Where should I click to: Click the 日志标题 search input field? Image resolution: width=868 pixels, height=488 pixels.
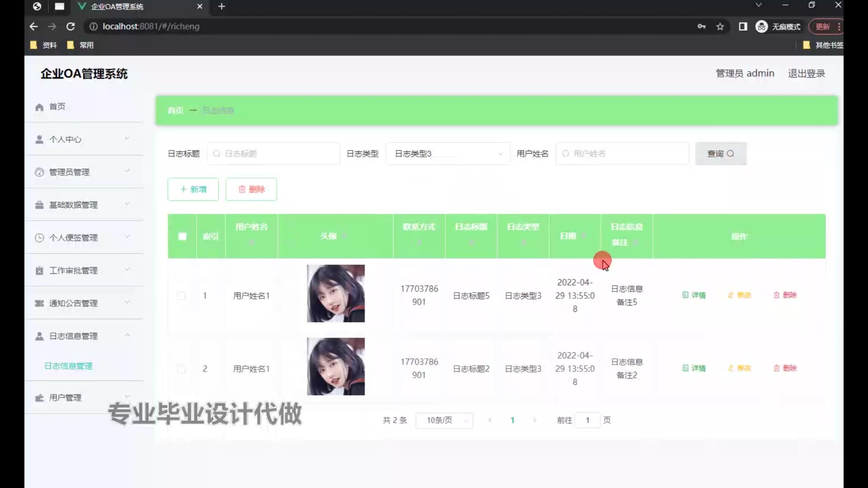pos(274,154)
